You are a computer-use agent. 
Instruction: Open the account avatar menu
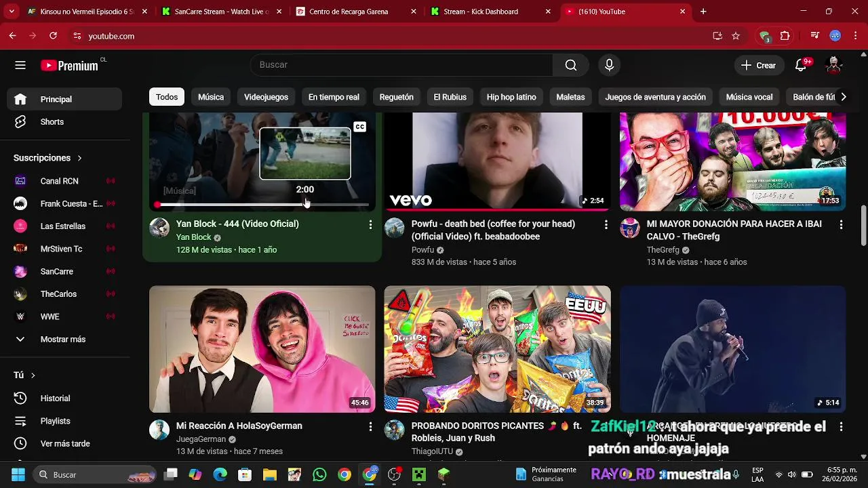pos(834,65)
